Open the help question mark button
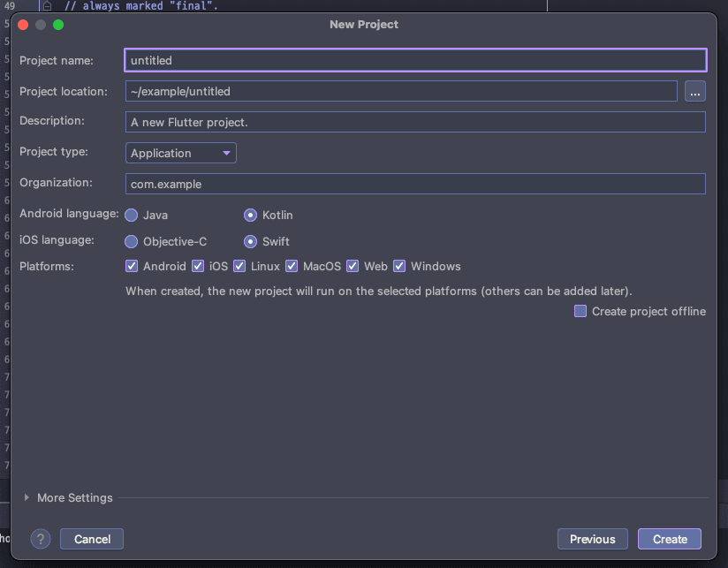Image resolution: width=728 pixels, height=568 pixels. [41, 539]
